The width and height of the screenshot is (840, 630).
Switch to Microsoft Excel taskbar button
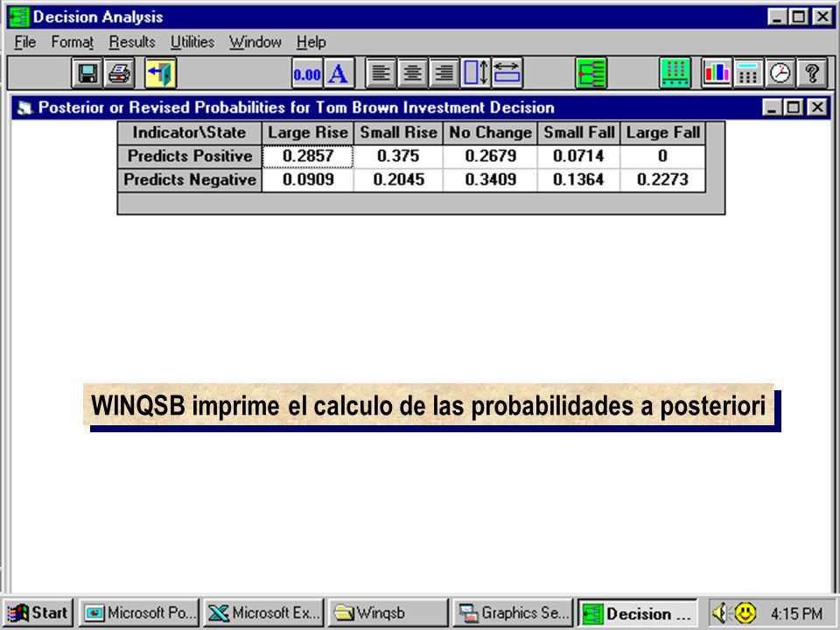(x=263, y=612)
